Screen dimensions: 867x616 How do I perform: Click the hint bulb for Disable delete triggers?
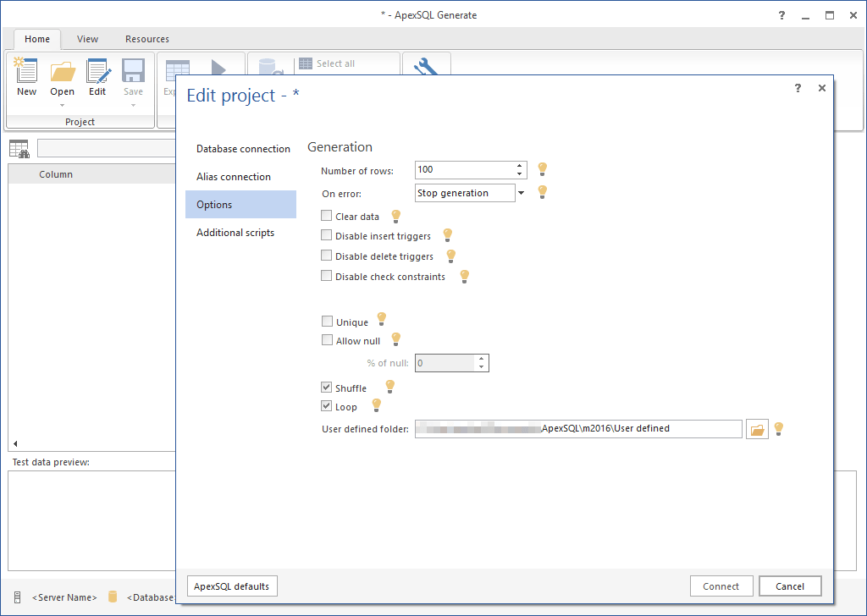point(450,256)
